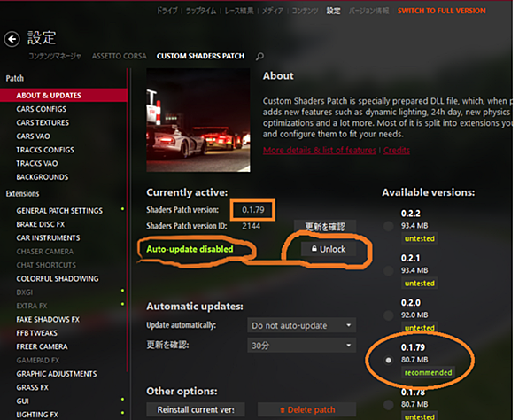Open GRAPHIC ADJUSTMENTS extension
Image resolution: width=519 pixels, height=420 pixels.
(57, 374)
